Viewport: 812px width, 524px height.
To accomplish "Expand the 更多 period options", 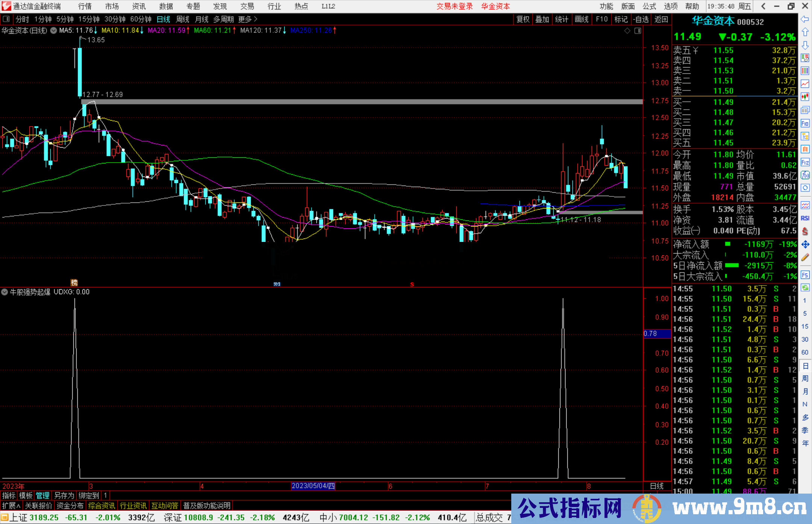I will point(248,19).
